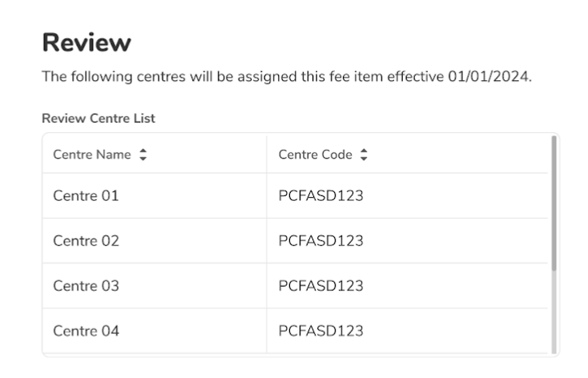Click the PCFASD123 code beside Centre 01
The width and height of the screenshot is (588, 378).
click(320, 195)
